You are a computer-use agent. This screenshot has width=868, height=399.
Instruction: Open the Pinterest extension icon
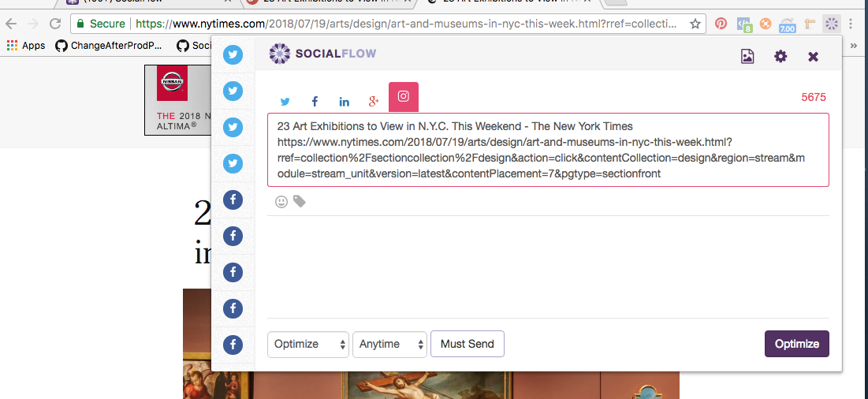(721, 24)
